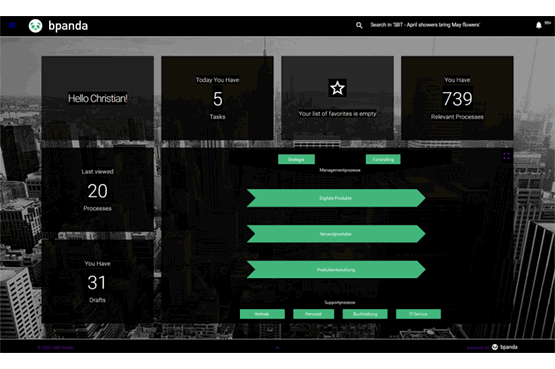555x369 pixels.
Task: Click the bpanda panda logo
Action: [35, 26]
